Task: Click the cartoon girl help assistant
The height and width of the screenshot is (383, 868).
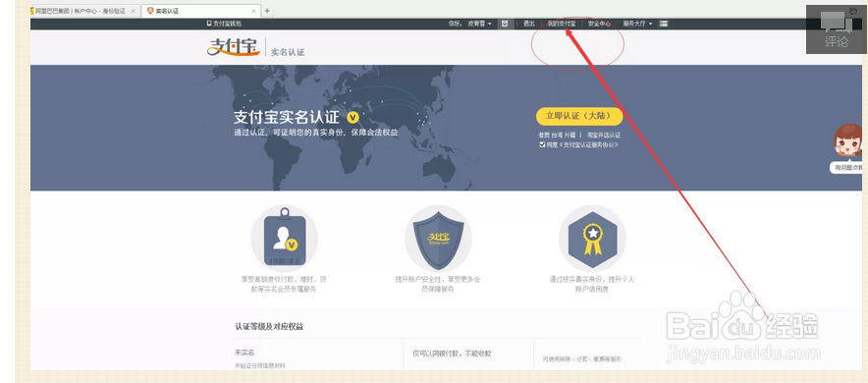Action: coord(848,141)
